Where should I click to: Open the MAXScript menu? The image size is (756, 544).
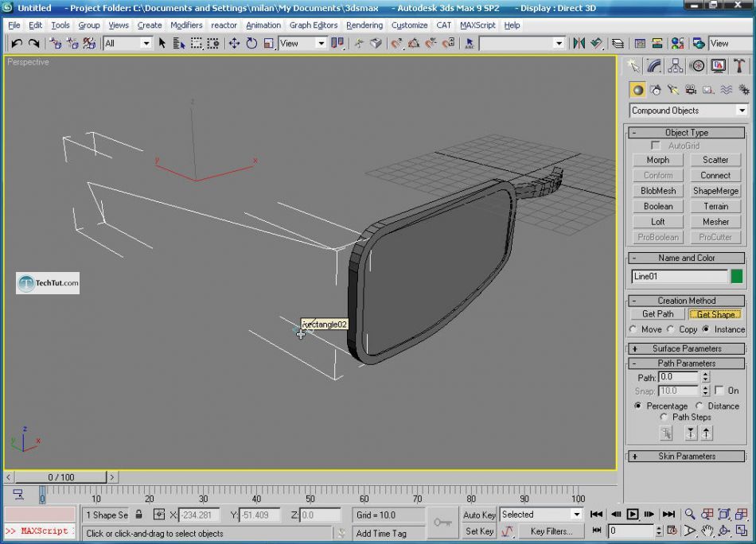point(477,25)
